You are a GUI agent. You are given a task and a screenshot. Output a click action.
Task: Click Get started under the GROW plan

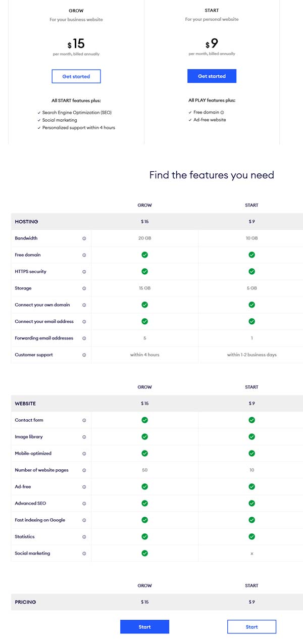(x=76, y=76)
